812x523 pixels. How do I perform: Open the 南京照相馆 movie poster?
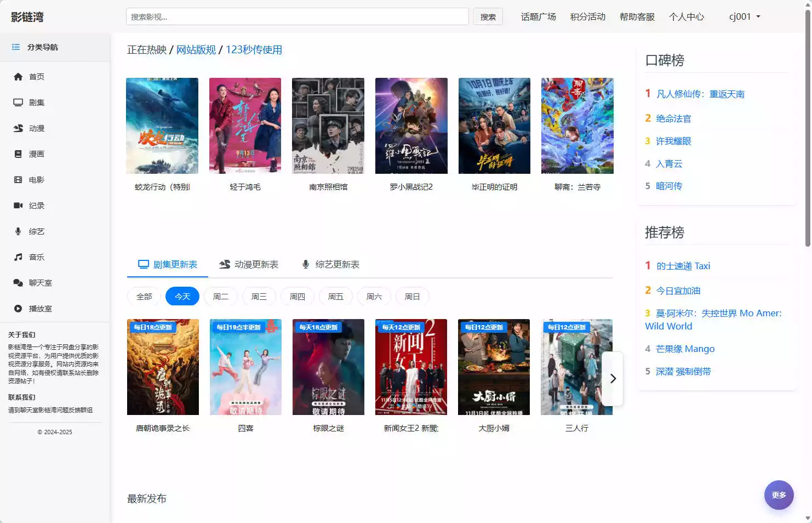pyautogui.click(x=328, y=126)
